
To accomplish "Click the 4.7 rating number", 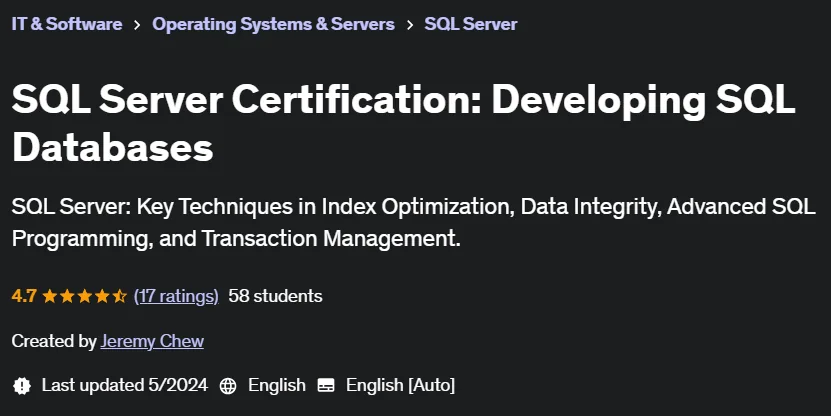I will [x=24, y=296].
